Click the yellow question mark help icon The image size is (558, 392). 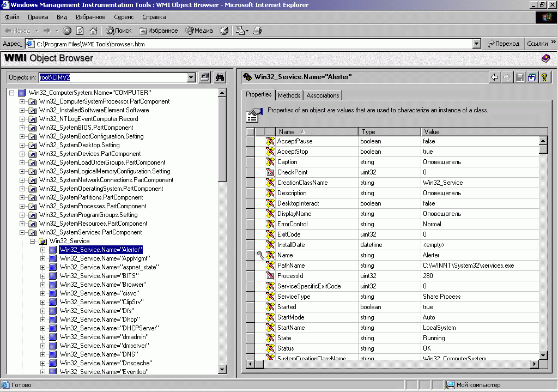(544, 77)
